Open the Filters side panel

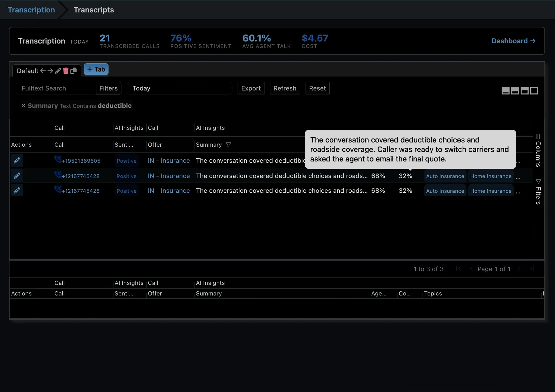click(x=538, y=192)
